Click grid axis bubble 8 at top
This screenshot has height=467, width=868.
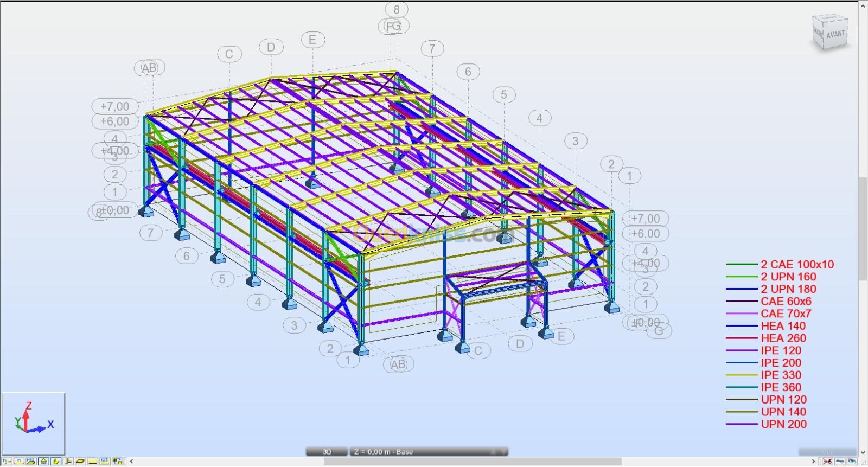pyautogui.click(x=397, y=9)
